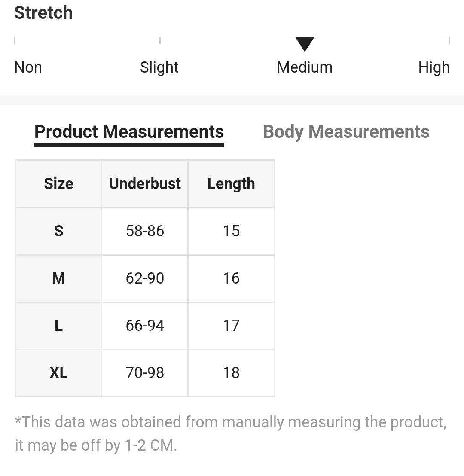464x476 pixels.
Task: Click the manual measurement disclaimer note
Action: 230,433
